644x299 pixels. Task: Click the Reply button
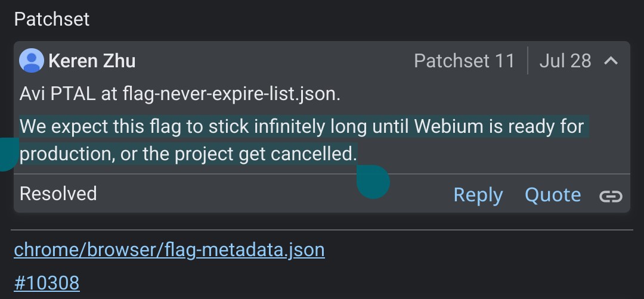pos(478,195)
